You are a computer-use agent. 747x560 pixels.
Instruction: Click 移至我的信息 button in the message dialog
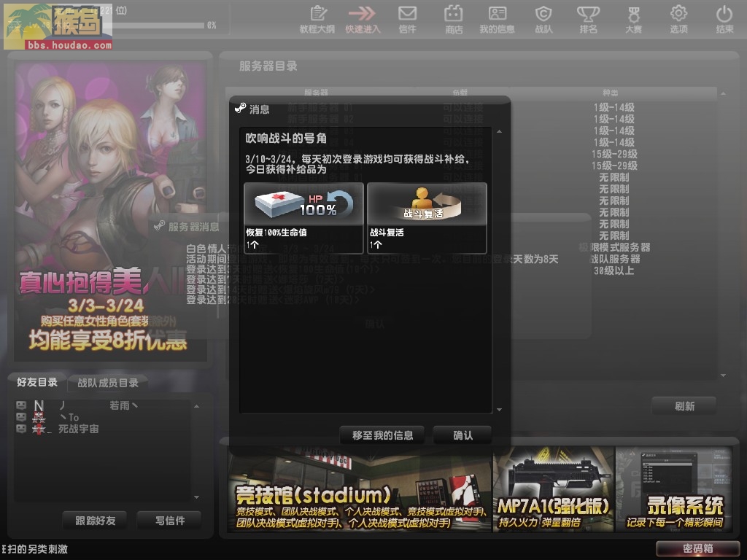coord(382,435)
